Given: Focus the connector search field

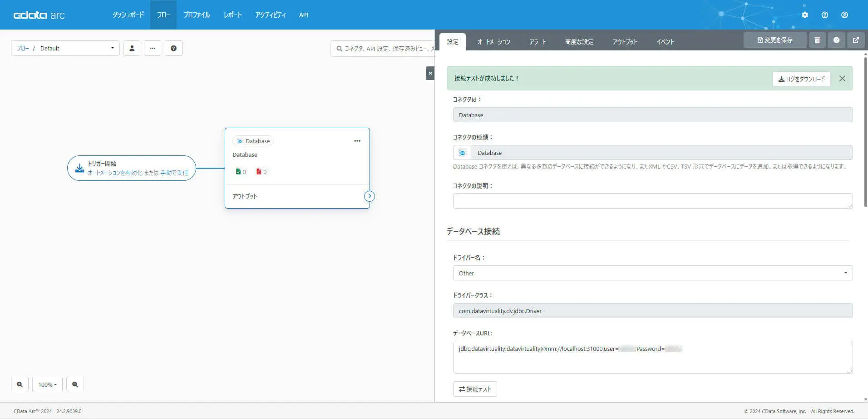Looking at the screenshot, I should [x=382, y=48].
